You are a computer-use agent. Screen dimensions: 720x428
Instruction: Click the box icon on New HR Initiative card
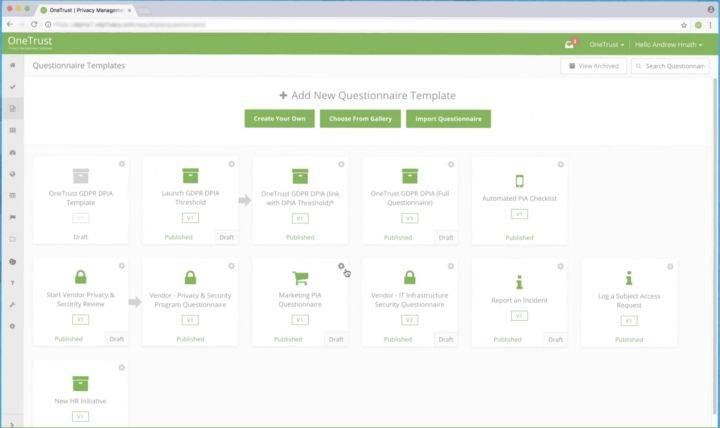tap(80, 383)
